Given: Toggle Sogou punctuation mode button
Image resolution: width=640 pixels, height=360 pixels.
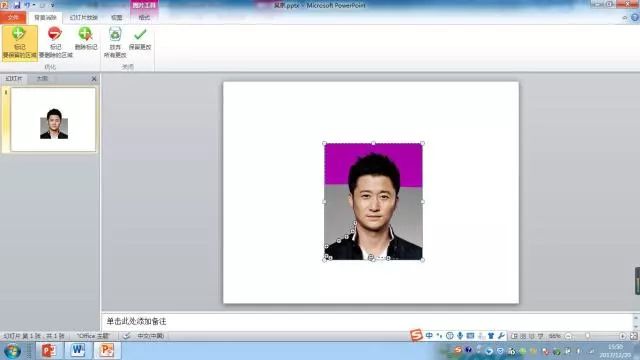Looking at the screenshot, I should 439,336.
